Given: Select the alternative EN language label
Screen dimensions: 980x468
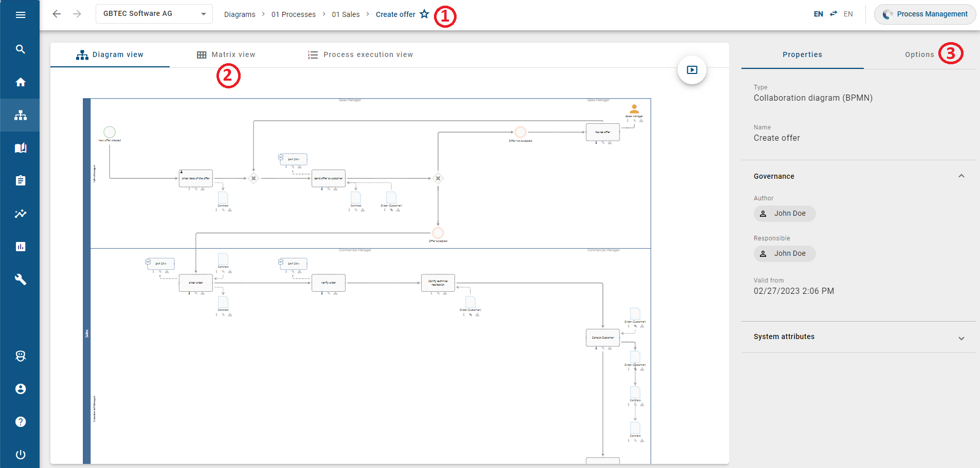Looking at the screenshot, I should coord(848,14).
